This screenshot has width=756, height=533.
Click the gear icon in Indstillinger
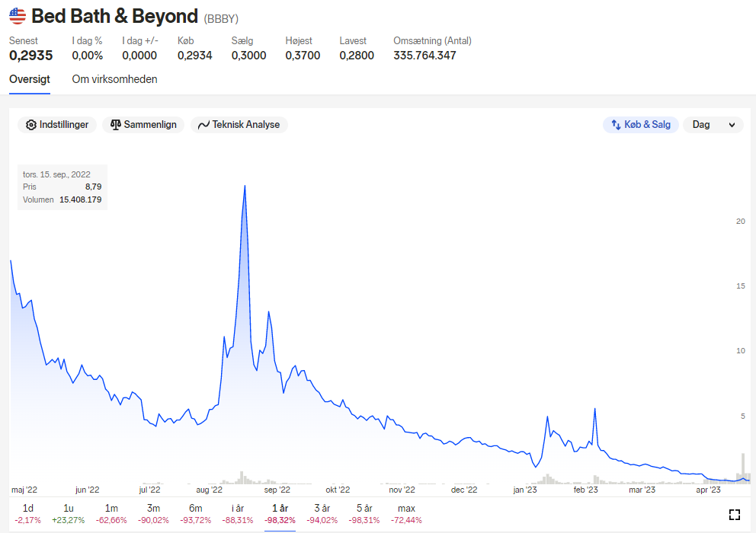[30, 125]
